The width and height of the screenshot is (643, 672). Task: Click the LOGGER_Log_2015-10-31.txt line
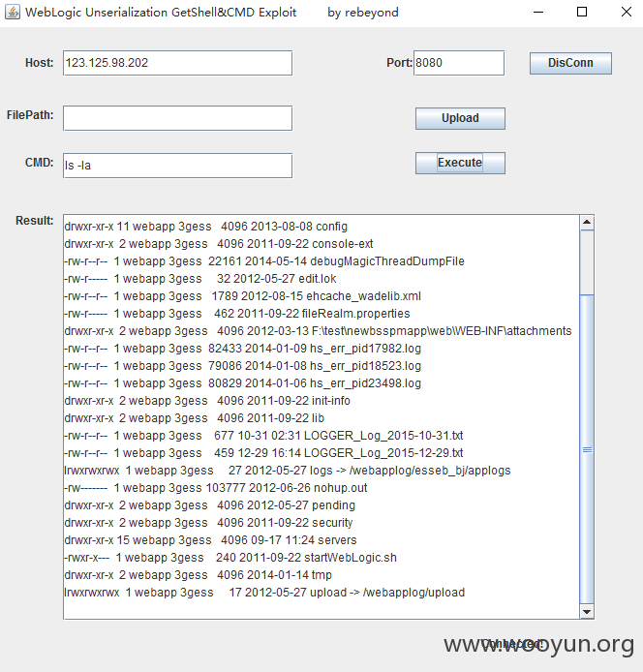tap(263, 436)
